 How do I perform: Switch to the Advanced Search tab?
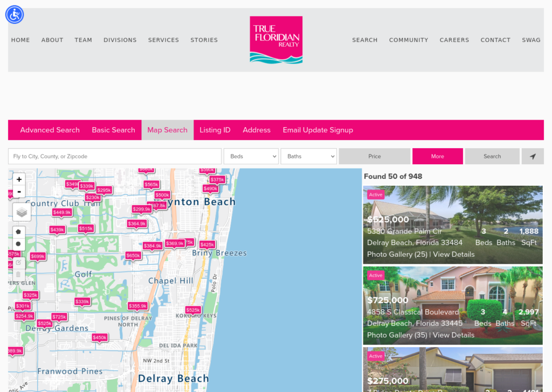click(x=50, y=130)
